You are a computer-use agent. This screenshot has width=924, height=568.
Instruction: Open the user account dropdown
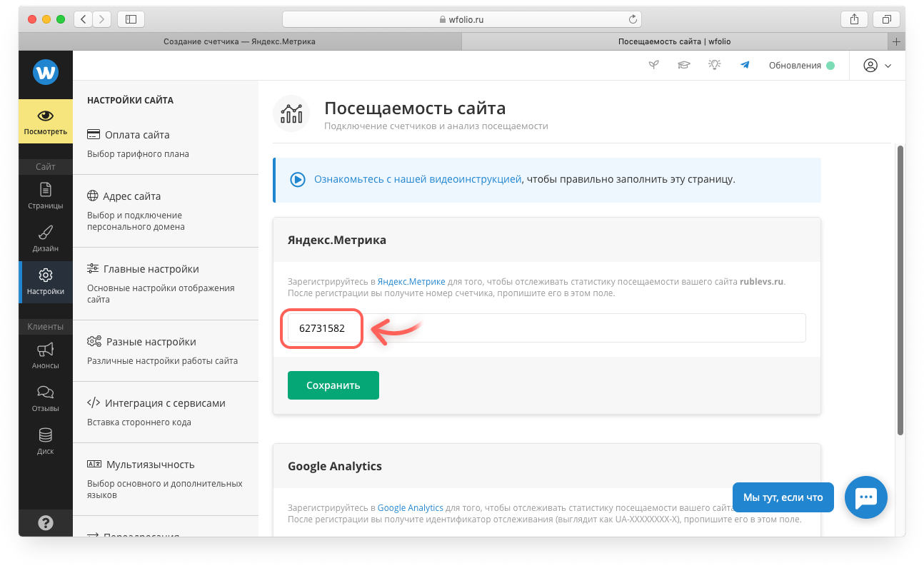click(x=878, y=65)
